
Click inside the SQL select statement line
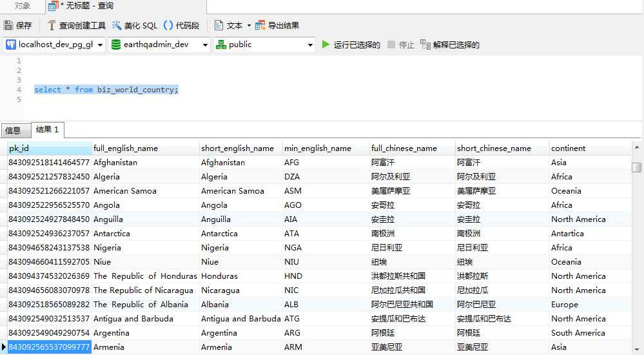pos(106,90)
